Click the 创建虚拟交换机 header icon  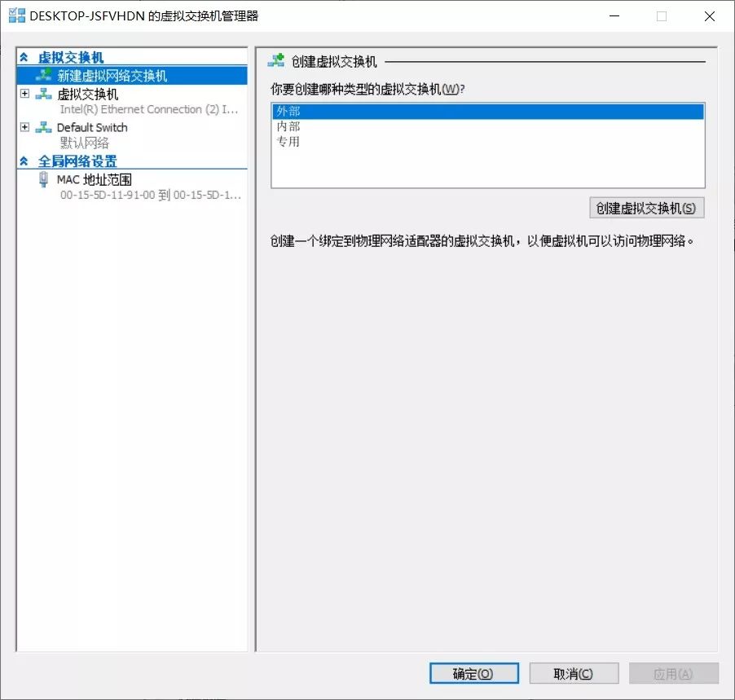coord(276,60)
